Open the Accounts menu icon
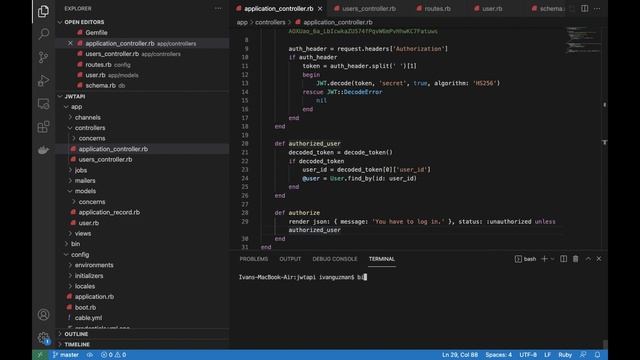Viewport: 640px width, 360px height. tap(43, 315)
